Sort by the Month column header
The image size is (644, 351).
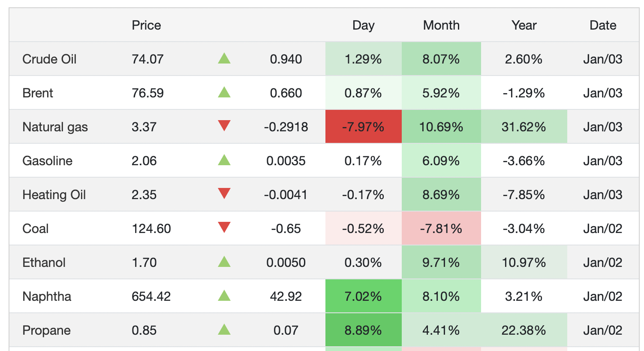pyautogui.click(x=441, y=25)
